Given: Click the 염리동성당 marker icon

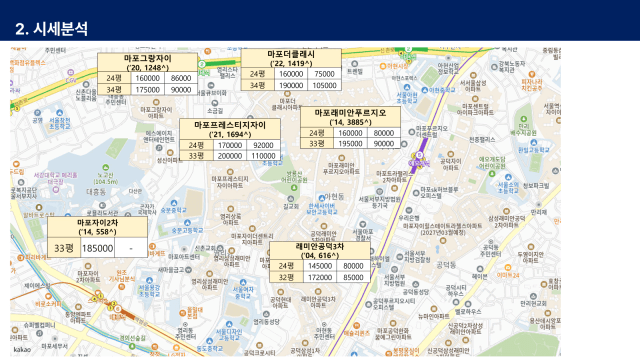Looking at the screenshot, I should (x=266, y=314).
